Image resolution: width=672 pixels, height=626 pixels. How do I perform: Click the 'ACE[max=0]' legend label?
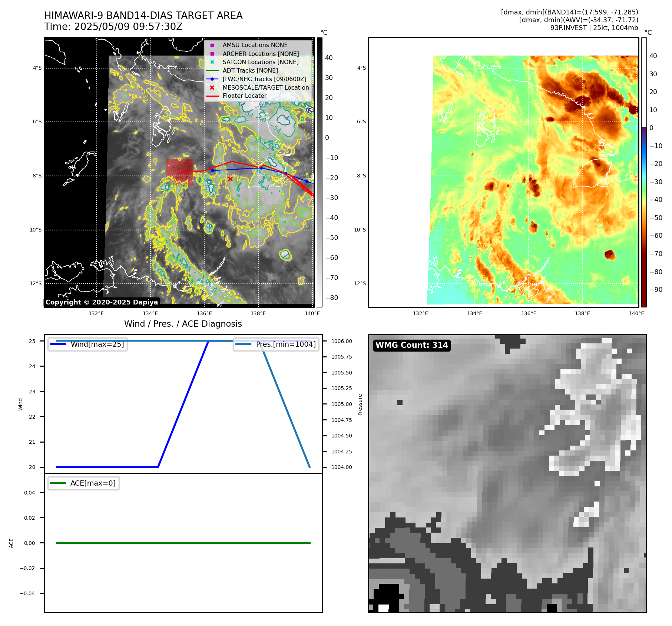pyautogui.click(x=93, y=483)
